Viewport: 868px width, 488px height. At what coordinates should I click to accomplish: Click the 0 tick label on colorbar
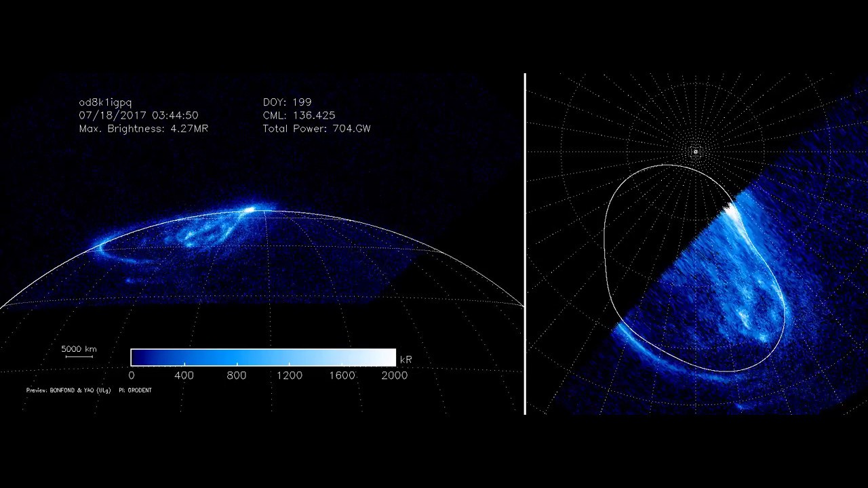[x=132, y=375]
